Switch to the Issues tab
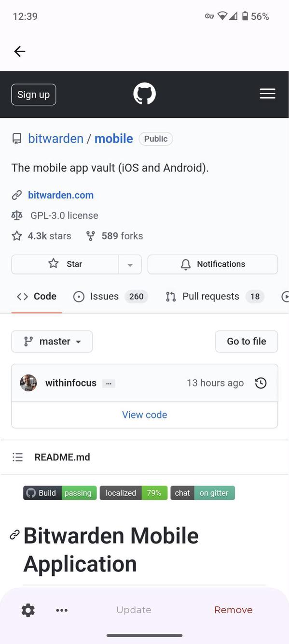289x644 pixels. coord(103,296)
